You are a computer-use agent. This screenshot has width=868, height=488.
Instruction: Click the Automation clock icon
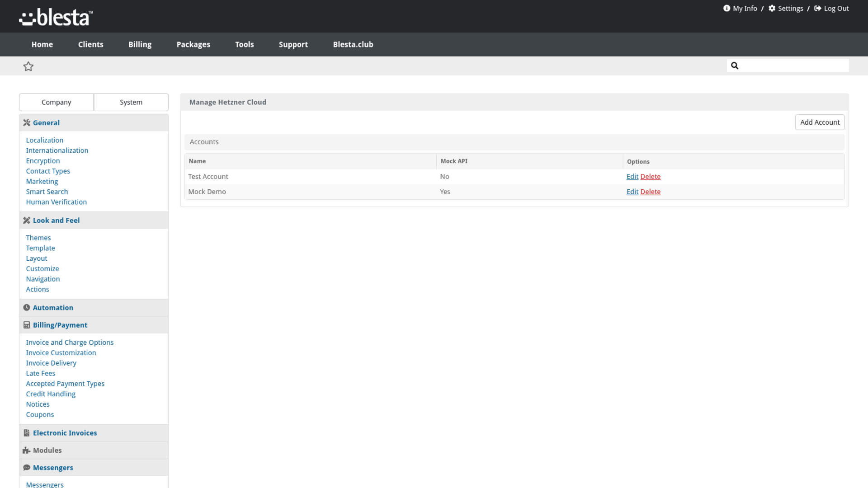(x=27, y=307)
